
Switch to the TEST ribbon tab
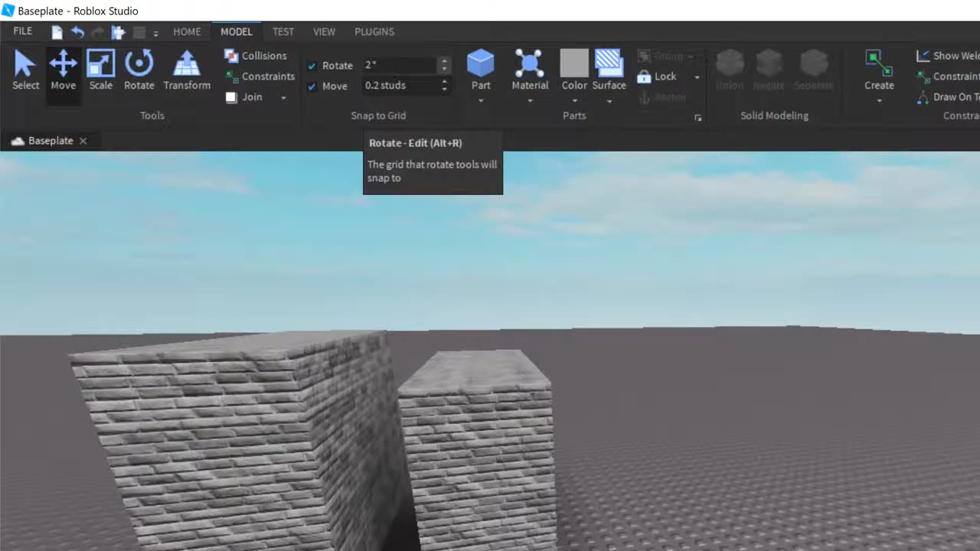click(x=283, y=32)
